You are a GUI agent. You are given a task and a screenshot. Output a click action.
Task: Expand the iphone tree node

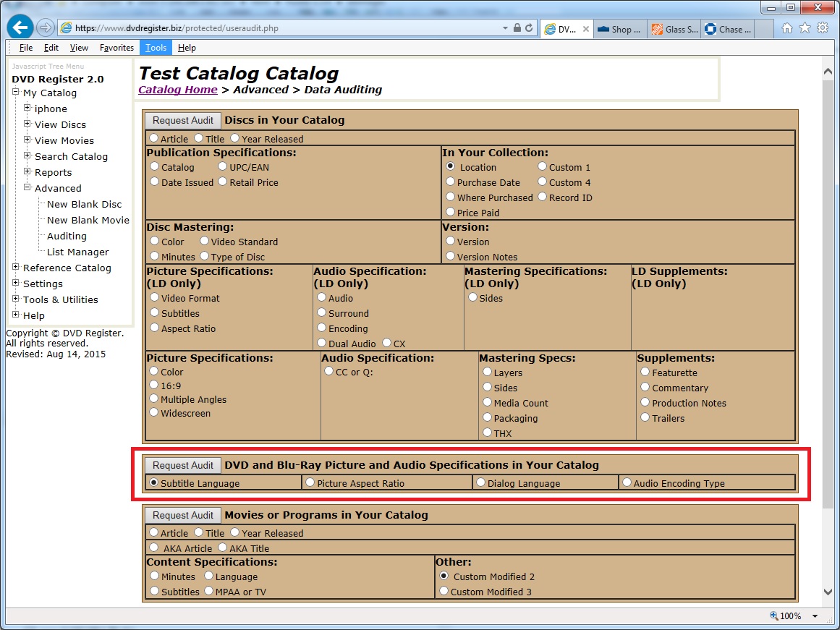click(27, 108)
